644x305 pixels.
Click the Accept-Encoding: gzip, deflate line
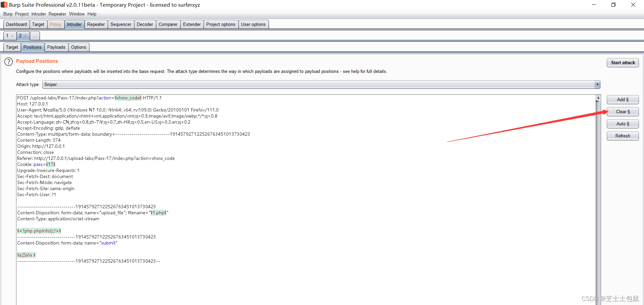click(48, 128)
